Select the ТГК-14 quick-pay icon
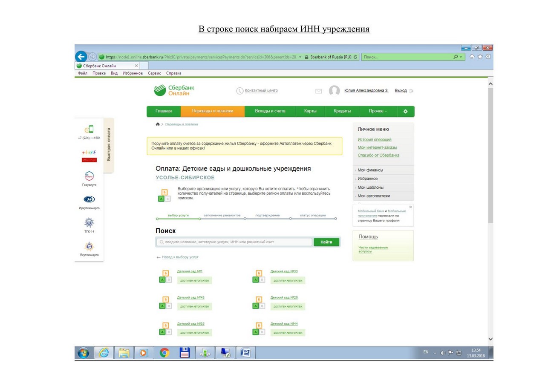Screen dimensions: 554x392 click(x=89, y=222)
